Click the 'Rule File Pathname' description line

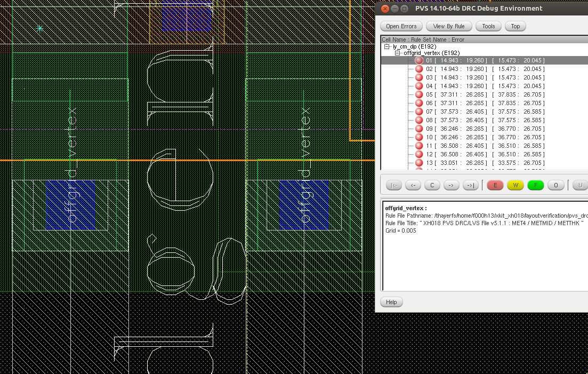(486, 216)
